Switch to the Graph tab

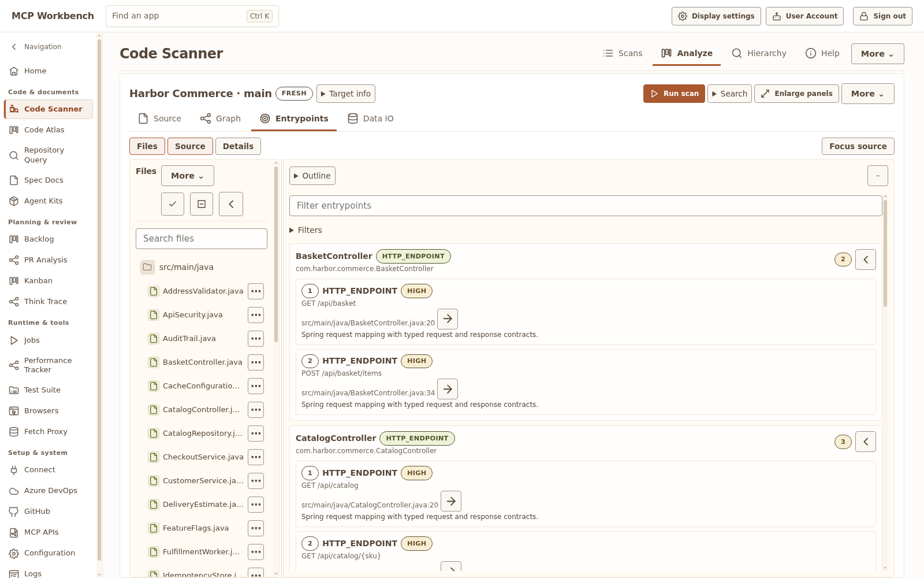[221, 118]
